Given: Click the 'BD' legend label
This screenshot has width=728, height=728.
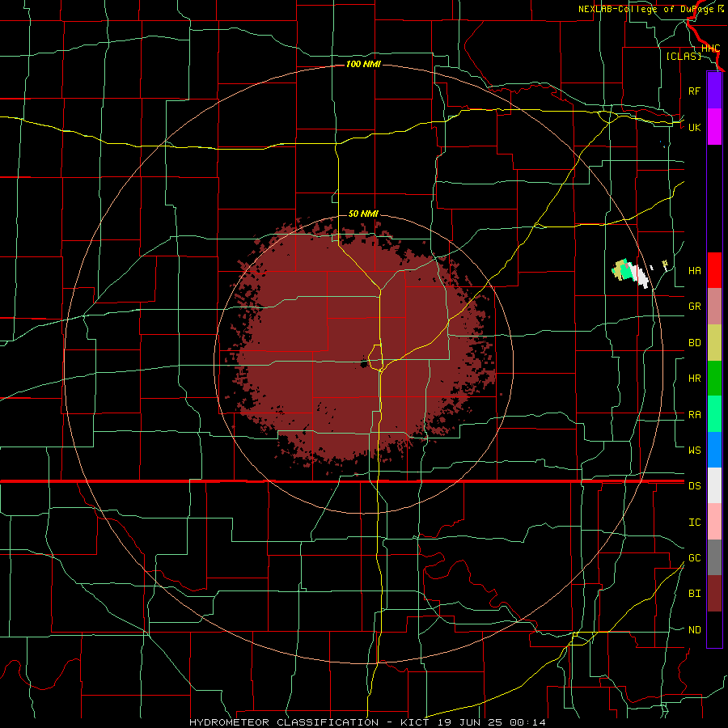Looking at the screenshot, I should coord(694,343).
